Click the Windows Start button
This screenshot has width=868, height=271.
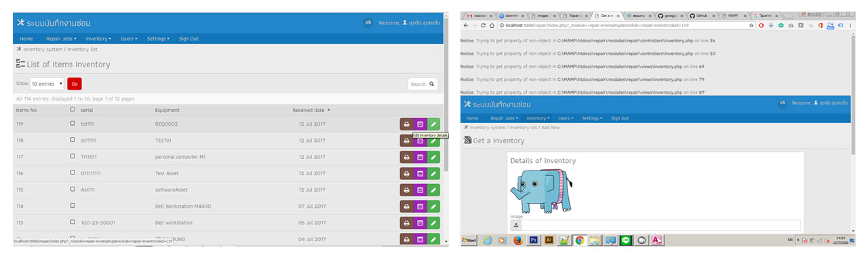click(469, 240)
